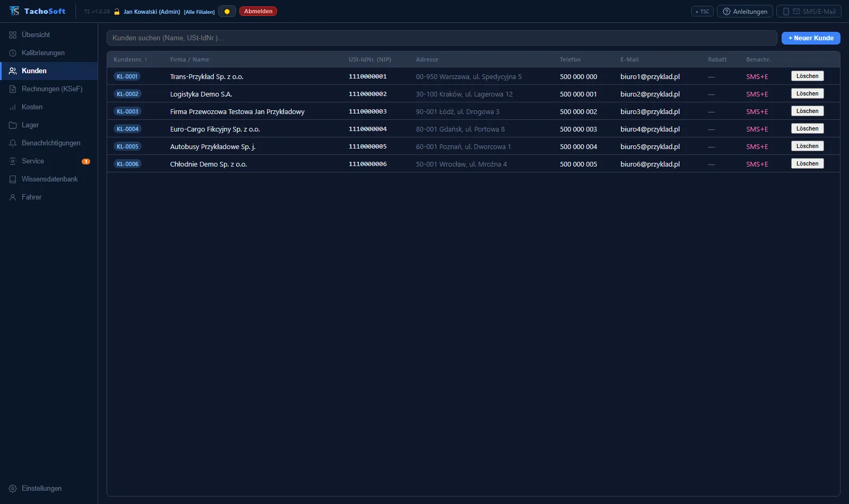Open the Übersicht dashboard icon
The image size is (849, 504).
coord(13,35)
